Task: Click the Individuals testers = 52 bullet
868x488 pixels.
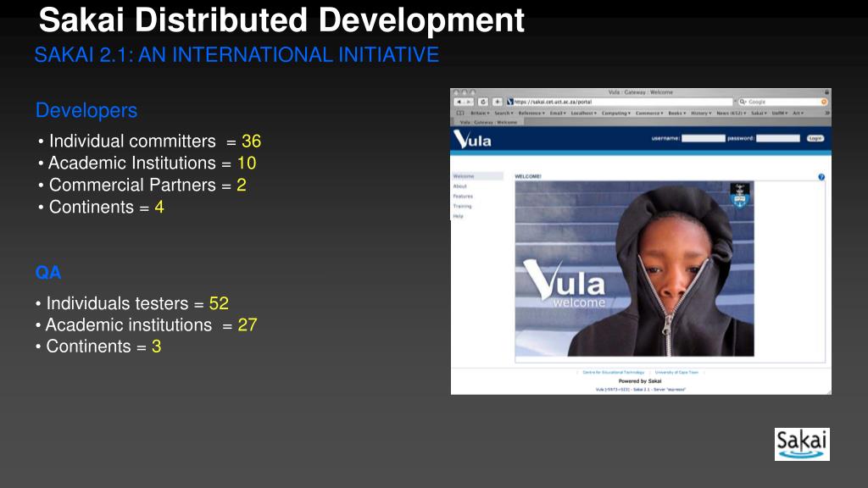Action: [131, 303]
